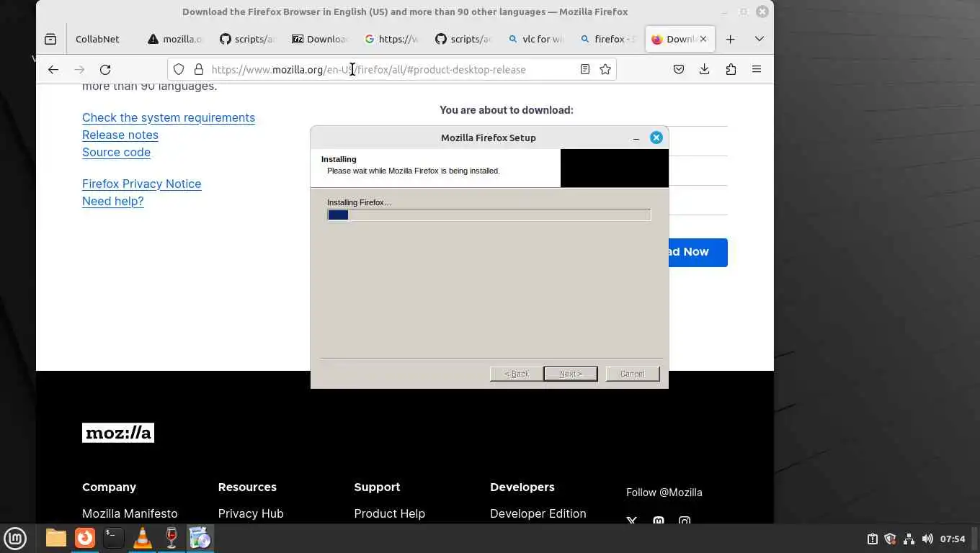Open the Source code link
Screen dimensions: 980x553
(x=116, y=152)
